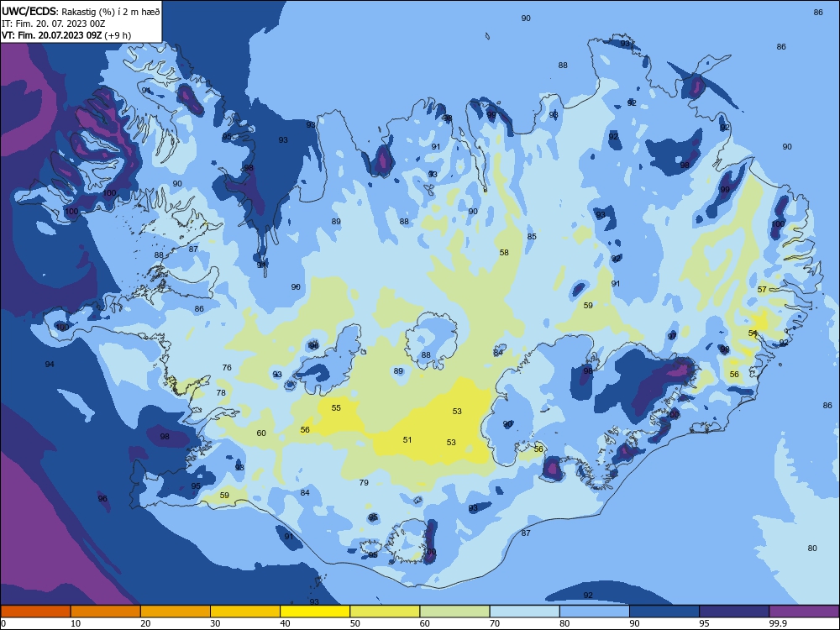Select the bright yellow 40–50 legend swatch
Image resolution: width=840 pixels, height=630 pixels.
(x=315, y=612)
